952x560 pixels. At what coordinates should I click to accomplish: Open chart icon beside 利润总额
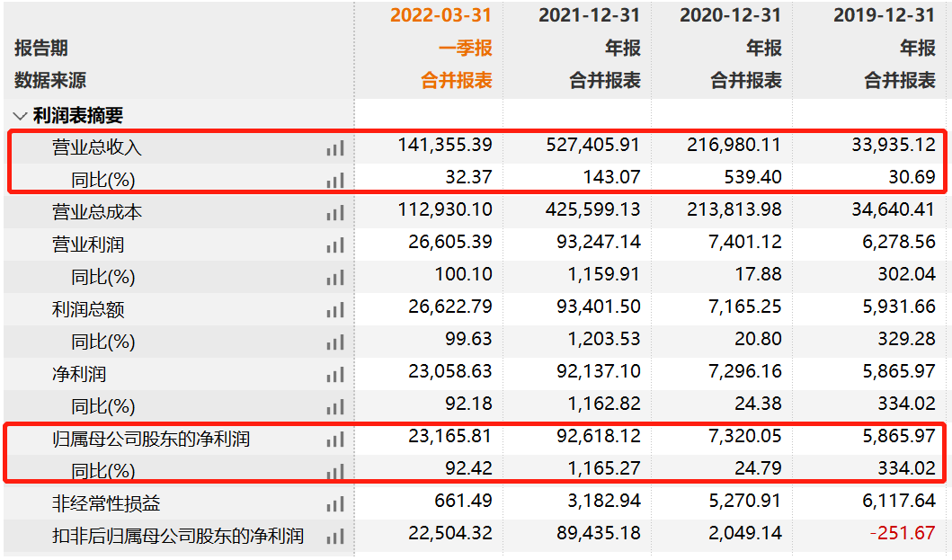tap(335, 310)
